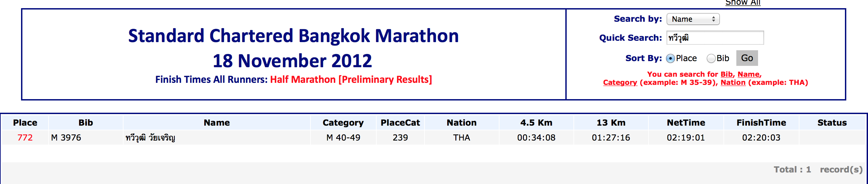This screenshot has height=184, width=868.
Task: Click the Name search link
Action: [x=748, y=74]
